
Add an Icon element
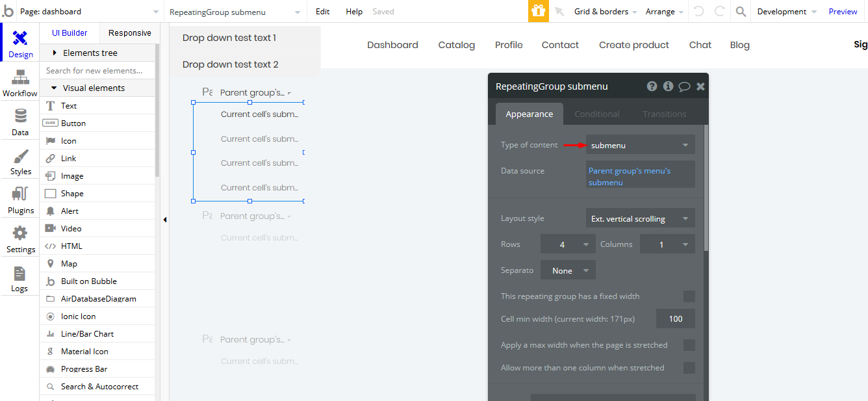[97, 141]
